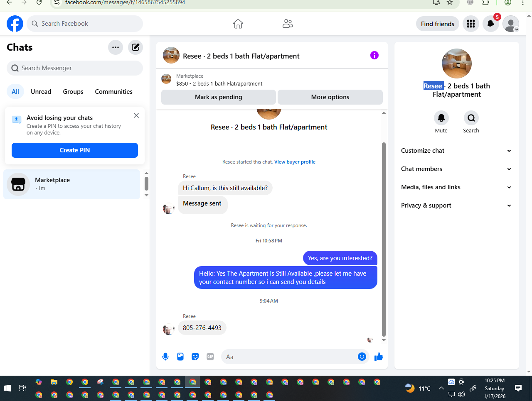Open the account profile avatar menu
The width and height of the screenshot is (532, 401).
[x=511, y=24]
